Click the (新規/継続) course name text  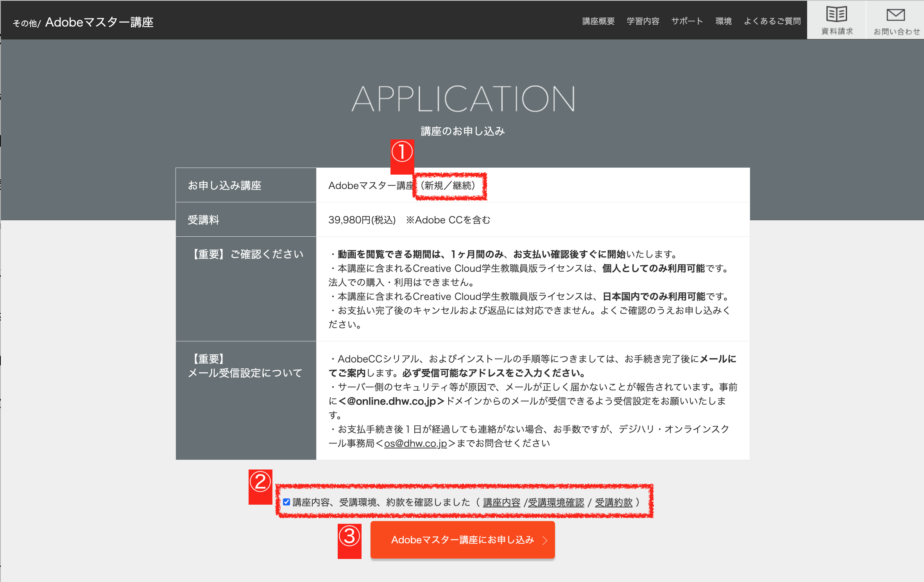[x=448, y=186]
